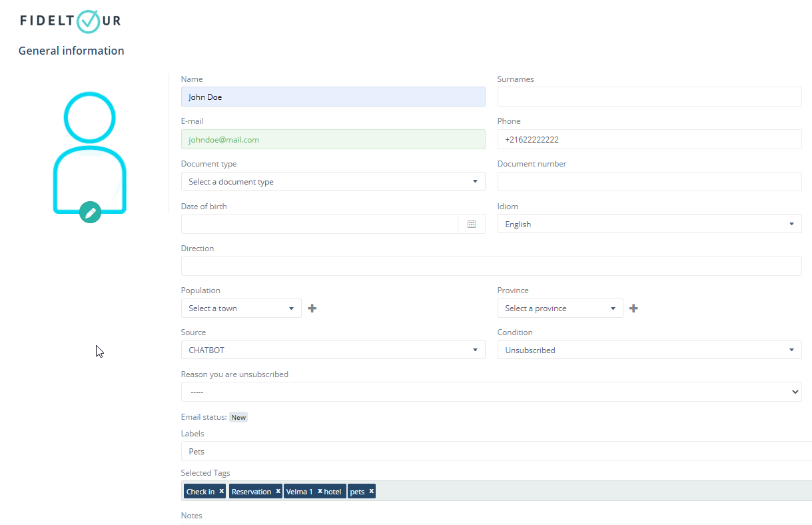This screenshot has height=525, width=812.
Task: Click the Fideltour logo
Action: click(x=71, y=21)
